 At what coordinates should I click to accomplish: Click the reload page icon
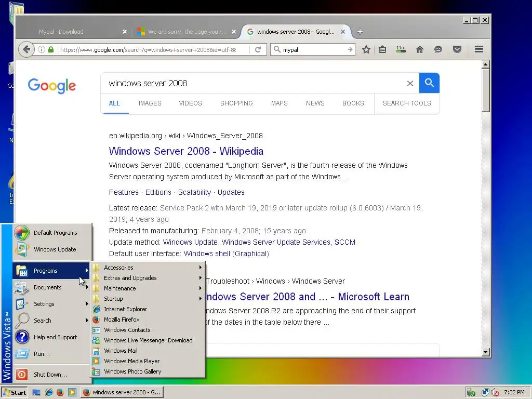[258, 49]
